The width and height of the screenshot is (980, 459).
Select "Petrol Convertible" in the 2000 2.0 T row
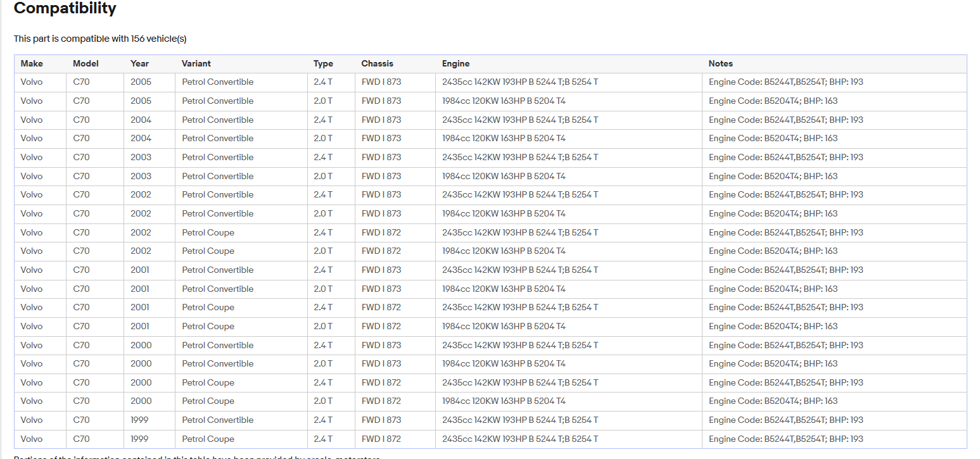217,363
